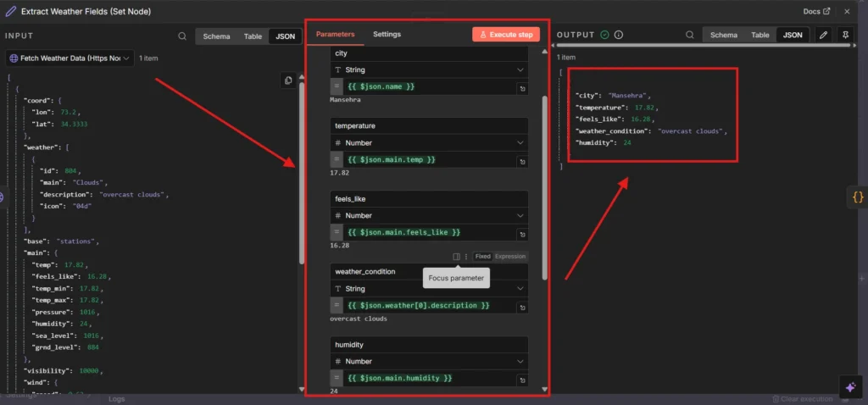The width and height of the screenshot is (868, 405).
Task: Click the $json.name expression field
Action: coord(430,87)
